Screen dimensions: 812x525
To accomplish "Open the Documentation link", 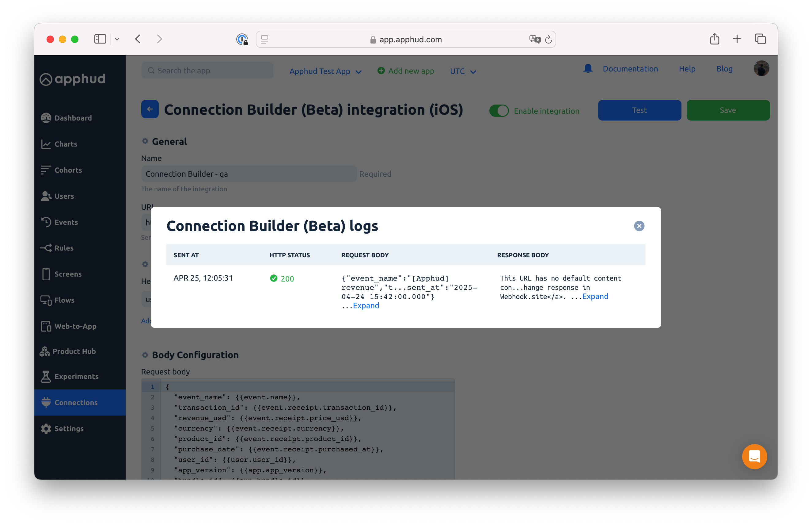I will pos(630,69).
